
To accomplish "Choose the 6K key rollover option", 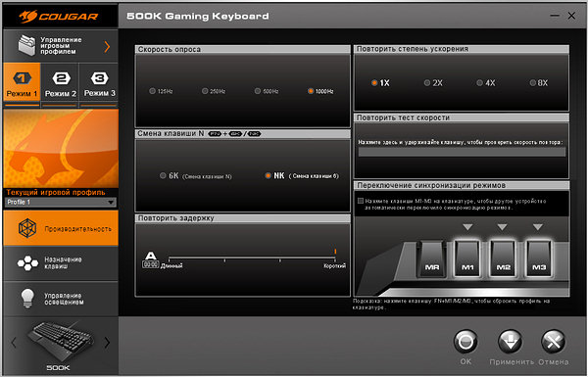I will pos(163,175).
